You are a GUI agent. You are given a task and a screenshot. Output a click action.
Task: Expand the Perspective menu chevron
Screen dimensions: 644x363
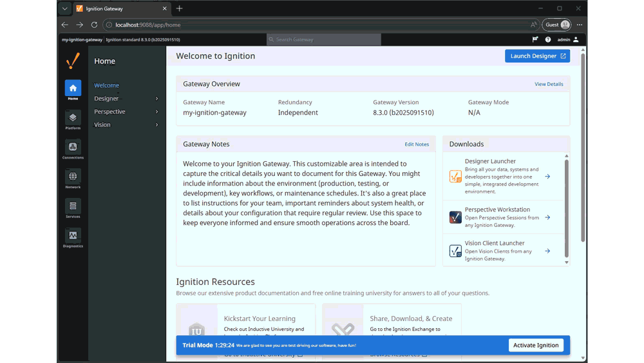(x=157, y=112)
